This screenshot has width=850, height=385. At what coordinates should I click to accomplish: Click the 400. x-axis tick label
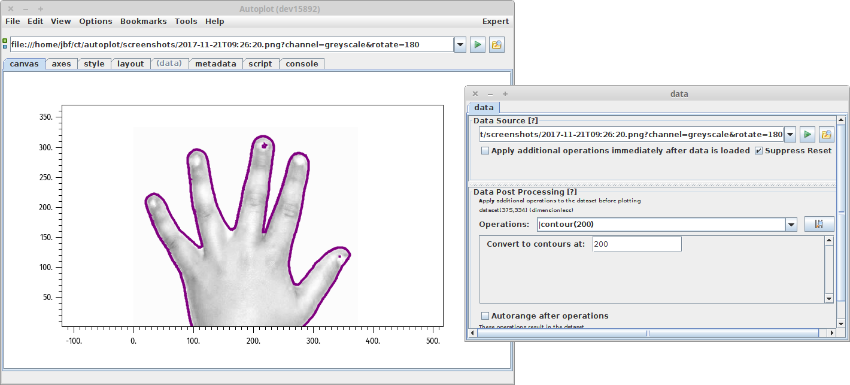372,341
